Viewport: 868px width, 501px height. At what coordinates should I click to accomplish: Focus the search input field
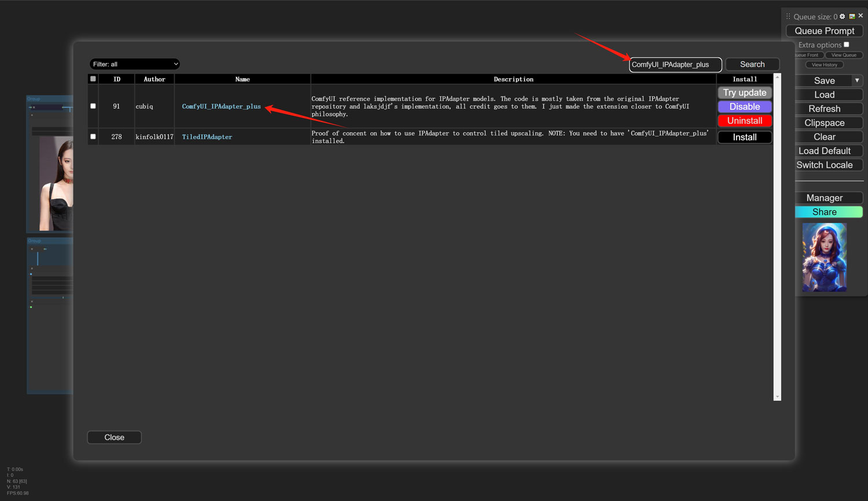(x=675, y=64)
